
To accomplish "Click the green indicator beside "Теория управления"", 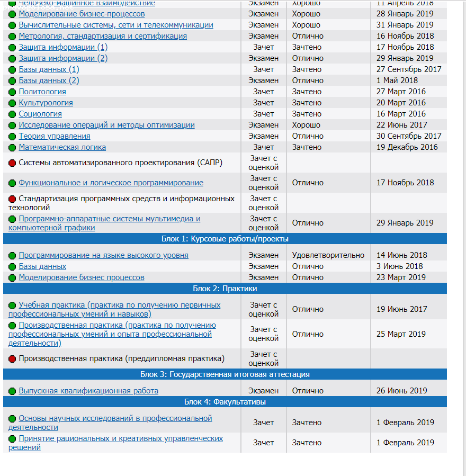I will coord(12,136).
